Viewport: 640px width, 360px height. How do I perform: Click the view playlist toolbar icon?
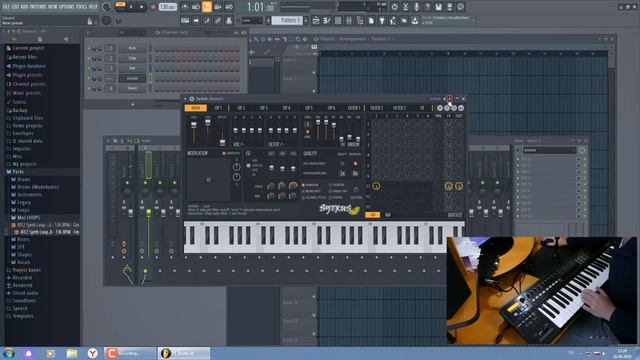click(316, 20)
